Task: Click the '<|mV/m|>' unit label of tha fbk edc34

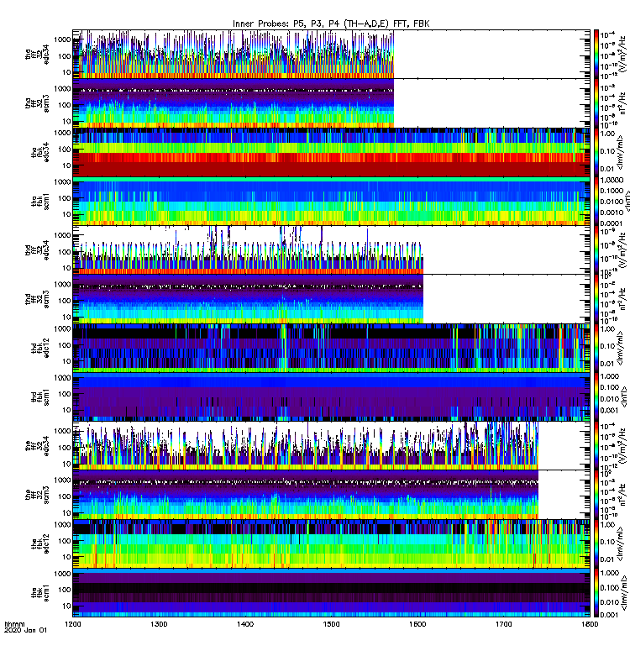Action: pos(620,152)
